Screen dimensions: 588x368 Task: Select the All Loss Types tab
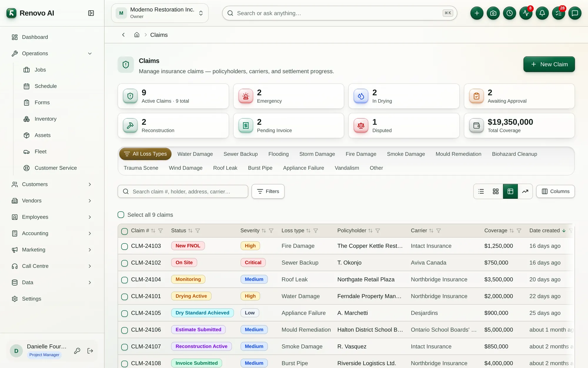pyautogui.click(x=145, y=154)
